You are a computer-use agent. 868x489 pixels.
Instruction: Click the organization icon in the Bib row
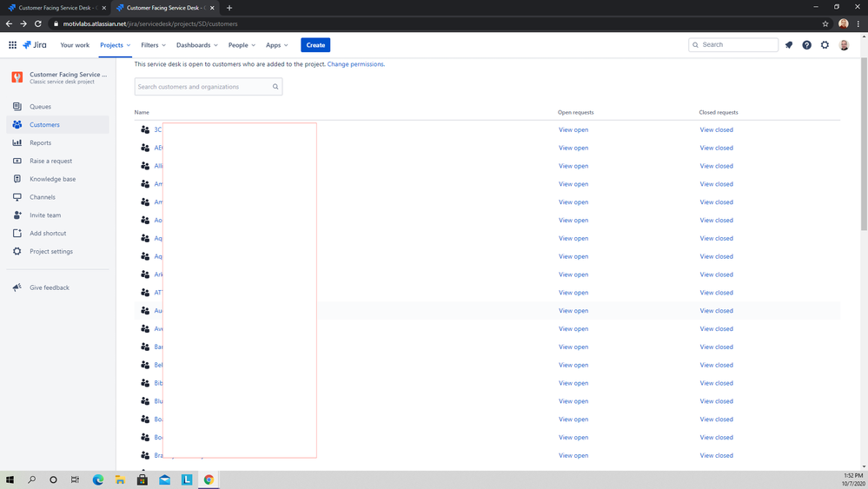[145, 383]
